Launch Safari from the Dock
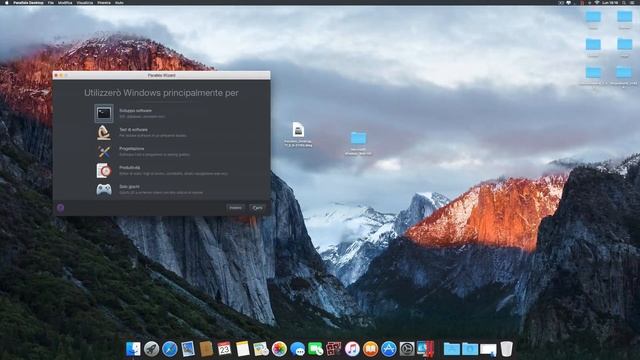Image resolution: width=640 pixels, height=360 pixels. (x=169, y=349)
